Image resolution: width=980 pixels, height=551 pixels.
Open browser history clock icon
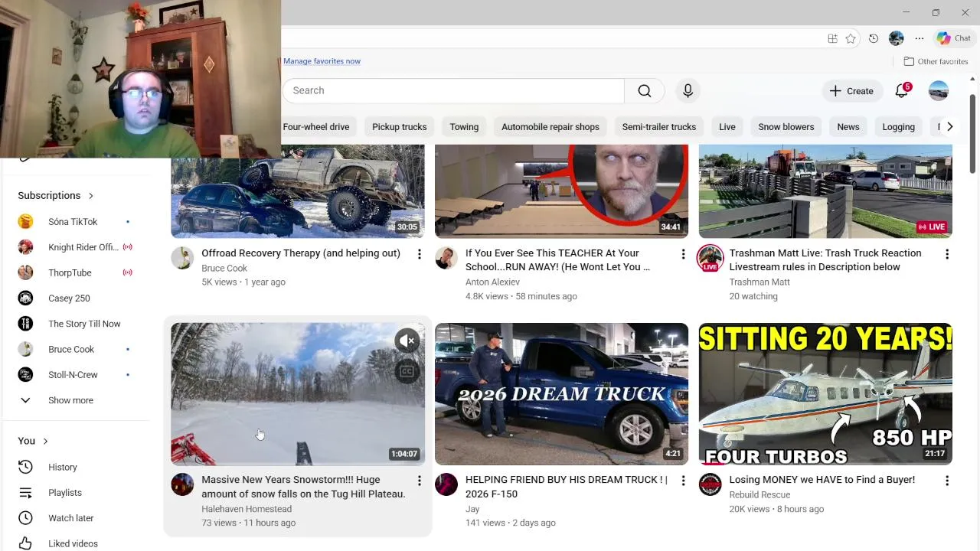tap(874, 38)
